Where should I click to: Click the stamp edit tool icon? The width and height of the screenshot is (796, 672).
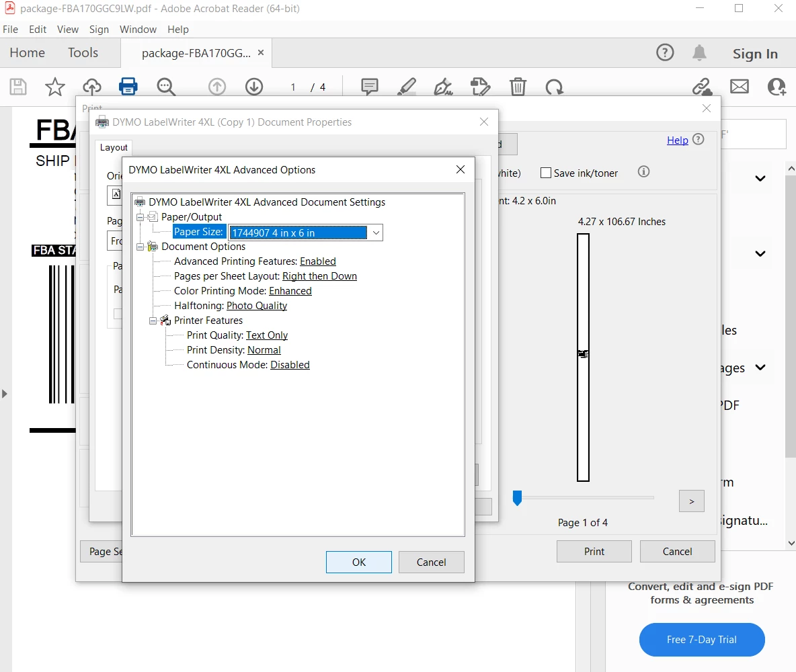tap(480, 87)
